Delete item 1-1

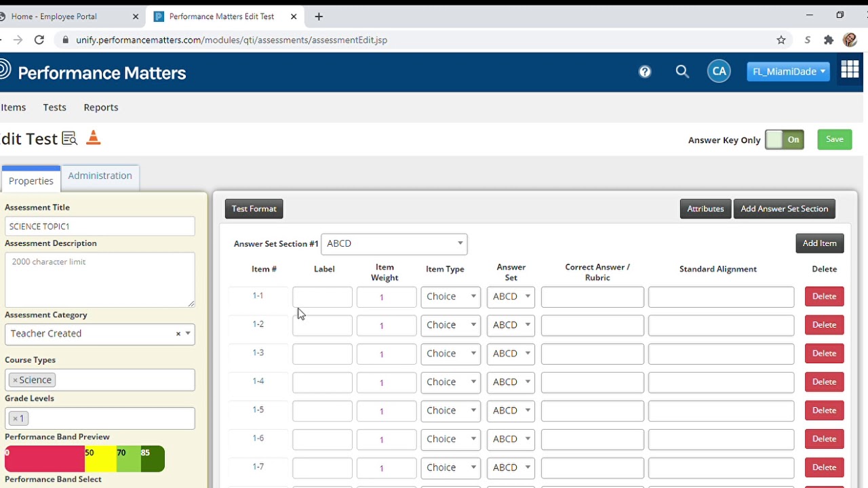point(824,296)
